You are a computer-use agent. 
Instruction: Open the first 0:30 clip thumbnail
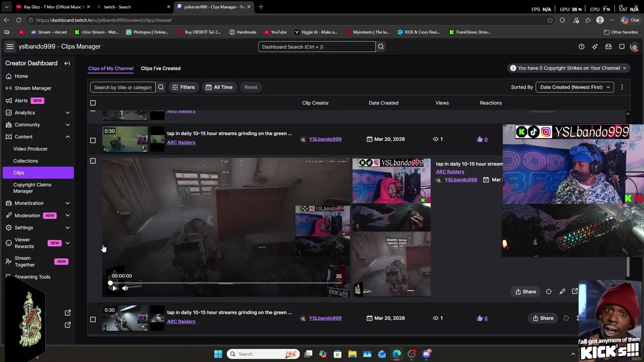click(x=125, y=139)
